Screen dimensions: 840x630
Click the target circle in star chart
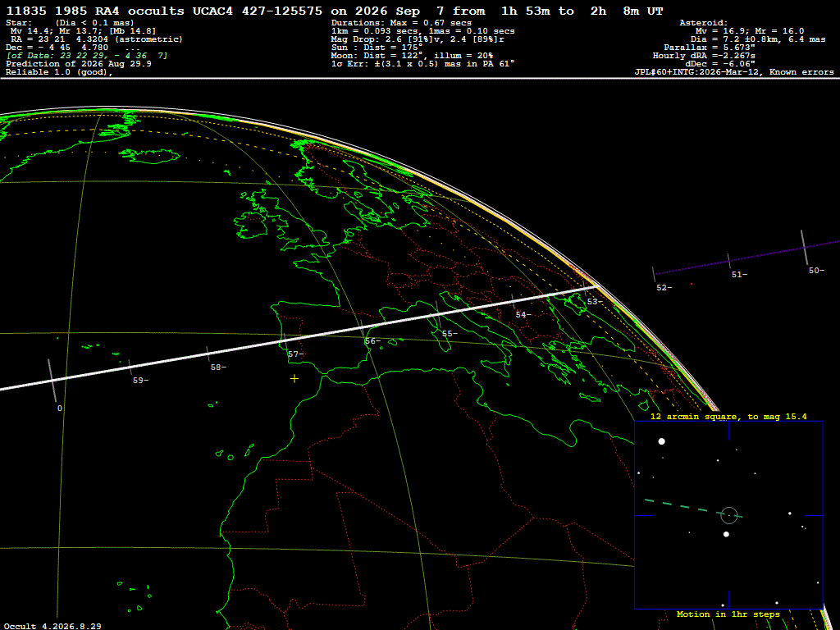tap(728, 515)
